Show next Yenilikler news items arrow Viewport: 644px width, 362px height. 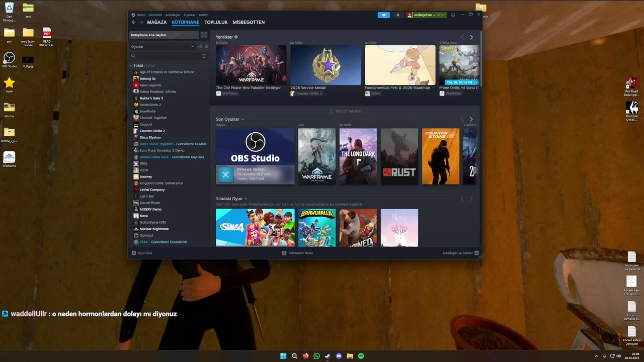(x=471, y=37)
